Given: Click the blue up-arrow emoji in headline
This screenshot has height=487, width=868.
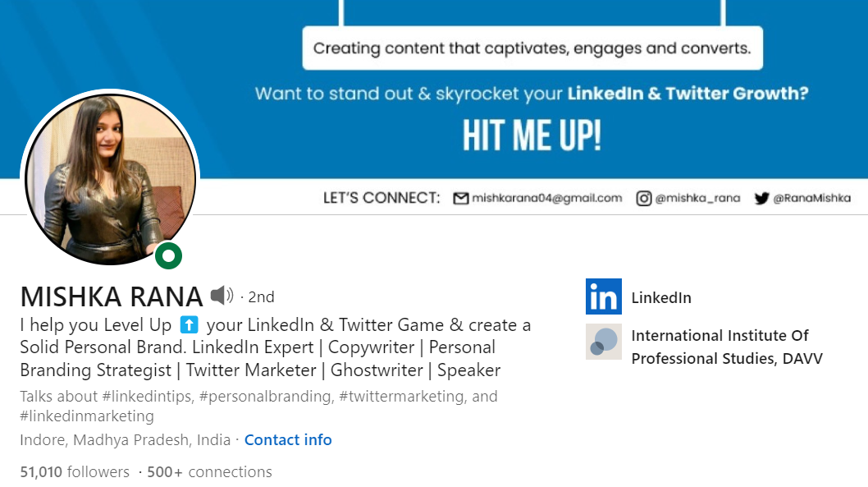Looking at the screenshot, I should click(189, 324).
